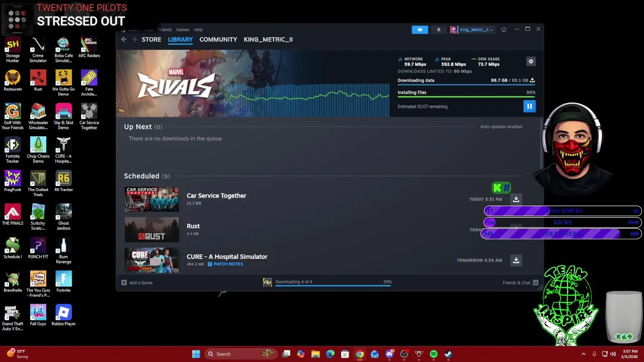Click Add a Game button
The image size is (644, 362).
coord(137,283)
